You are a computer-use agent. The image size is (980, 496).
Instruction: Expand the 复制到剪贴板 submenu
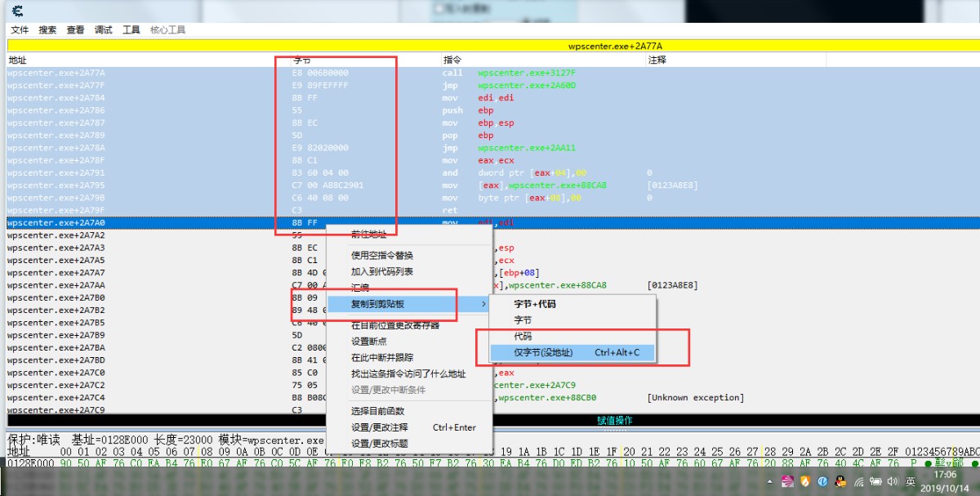[x=409, y=304]
